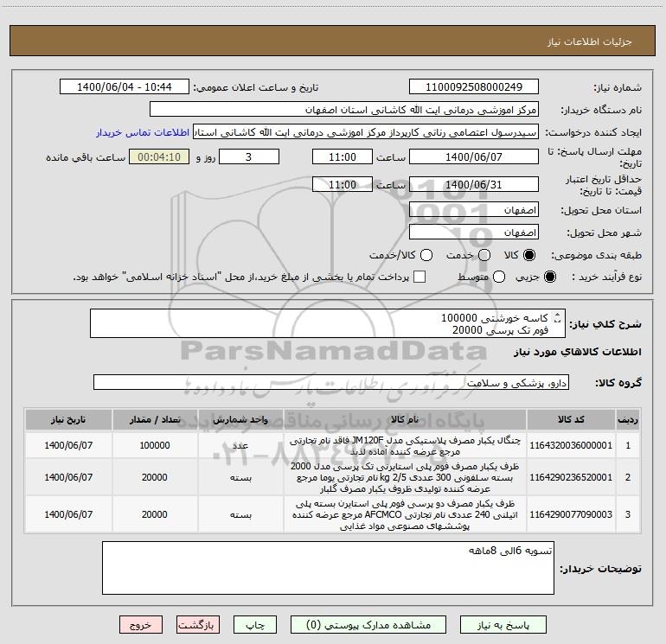Click the گروه کالا field دارو، پزشکی و سلامت
The height and width of the screenshot is (644, 666).
click(x=331, y=382)
